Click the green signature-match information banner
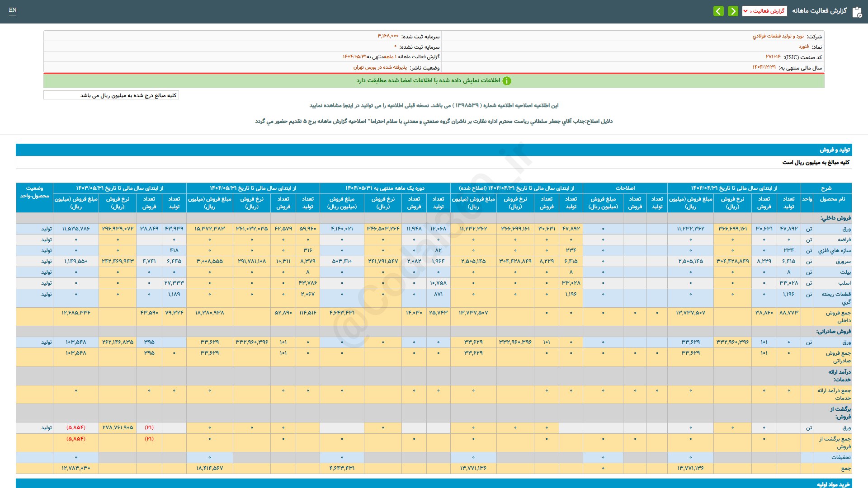 (x=433, y=81)
